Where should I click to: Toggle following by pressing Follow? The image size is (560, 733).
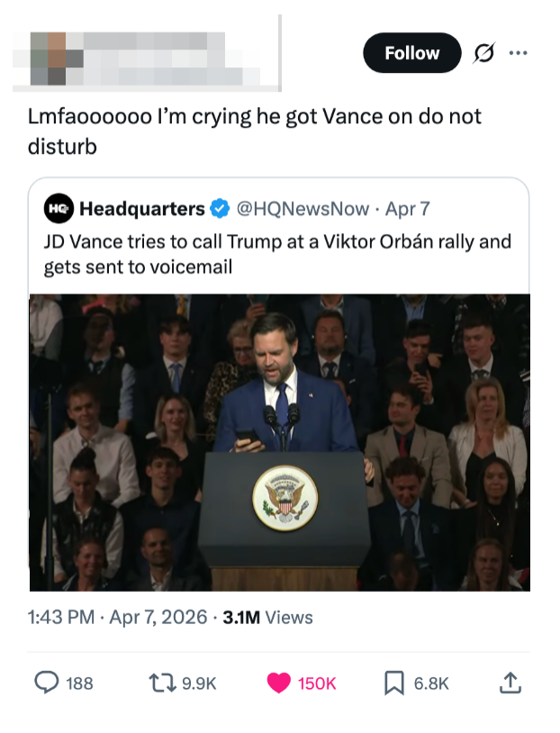point(411,53)
